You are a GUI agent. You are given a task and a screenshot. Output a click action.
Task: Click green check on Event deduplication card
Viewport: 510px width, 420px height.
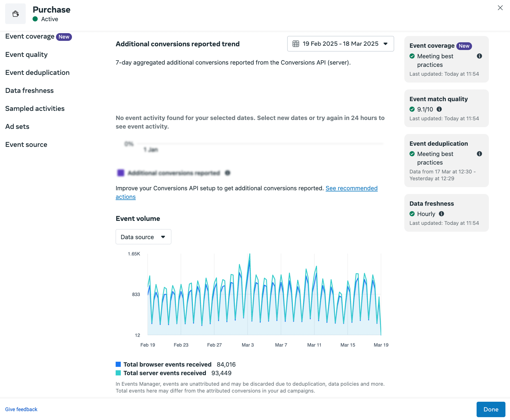412,154
